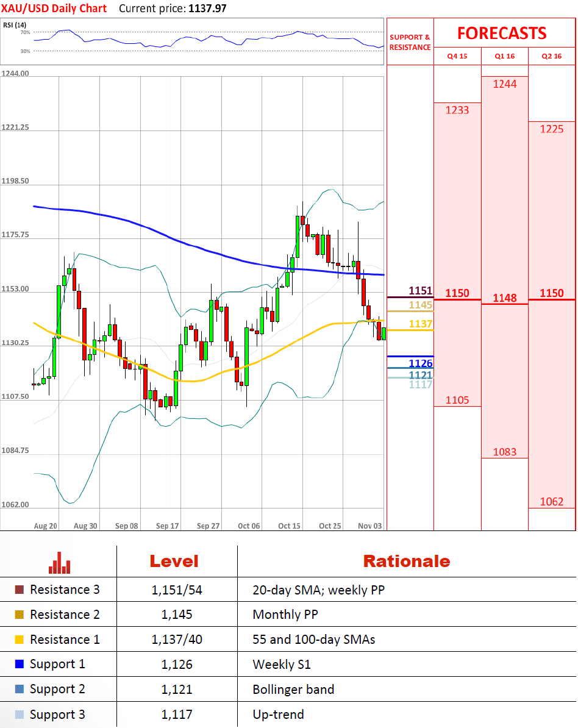Viewport: 578px width, 728px height.
Task: Click the Q1 16 high forecast 1244
Action: coord(505,85)
